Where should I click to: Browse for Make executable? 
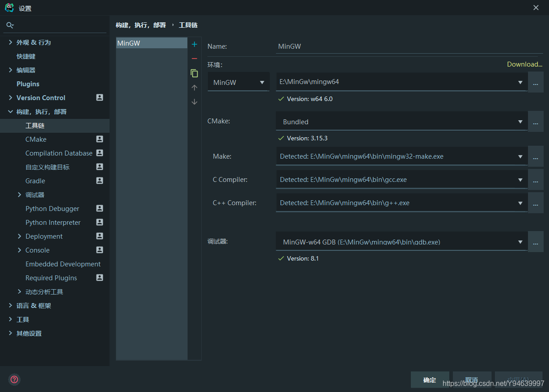(536, 156)
